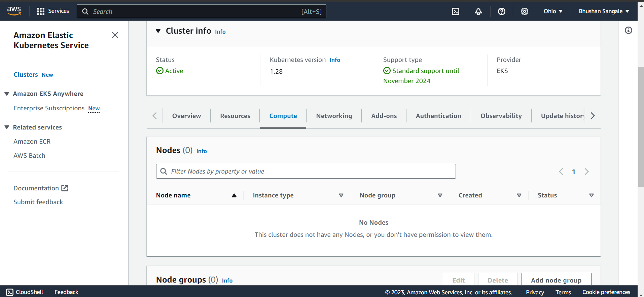This screenshot has width=644, height=297.
Task: Open AWS Batch link
Action: [29, 155]
